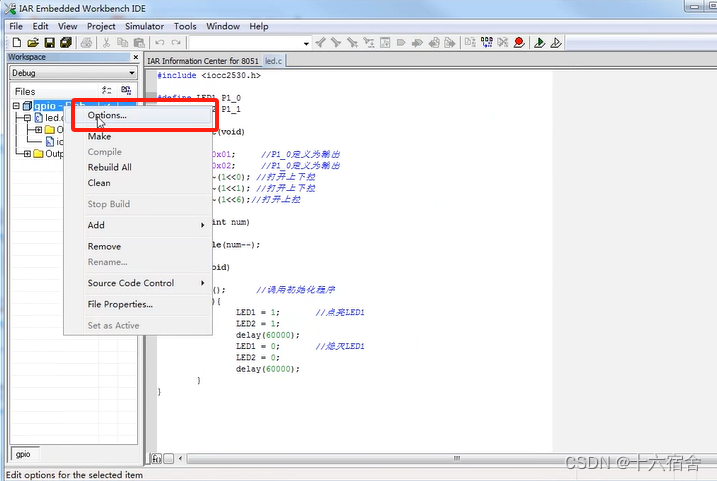Expand the folder under led.c

coord(38,130)
